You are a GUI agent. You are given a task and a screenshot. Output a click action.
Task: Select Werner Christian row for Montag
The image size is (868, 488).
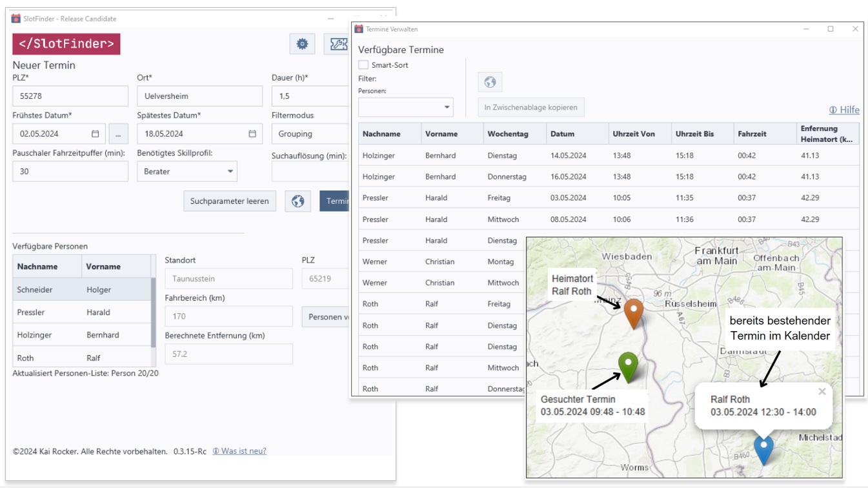pyautogui.click(x=442, y=262)
